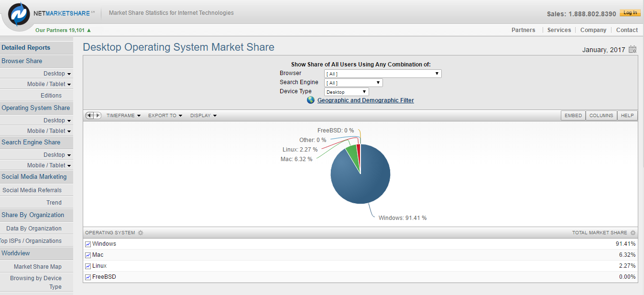Click the NetMarketShare logo icon
This screenshot has height=295, width=644.
(19, 13)
